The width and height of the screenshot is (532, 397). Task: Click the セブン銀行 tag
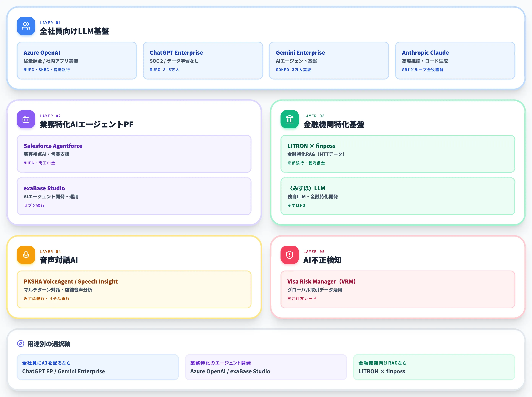[34, 205]
